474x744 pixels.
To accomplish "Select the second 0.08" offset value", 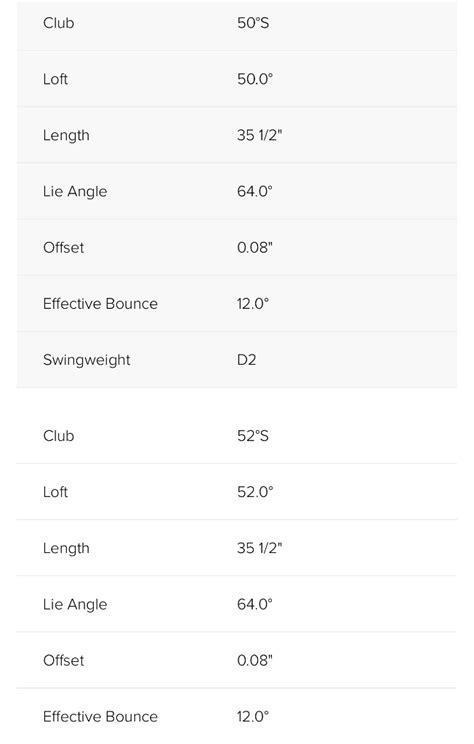I will point(255,660).
